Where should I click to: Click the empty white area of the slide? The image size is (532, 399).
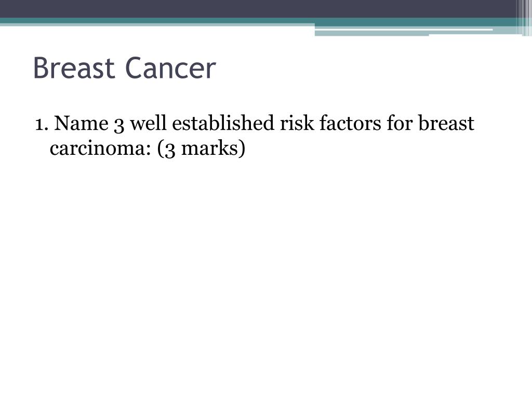point(266,271)
